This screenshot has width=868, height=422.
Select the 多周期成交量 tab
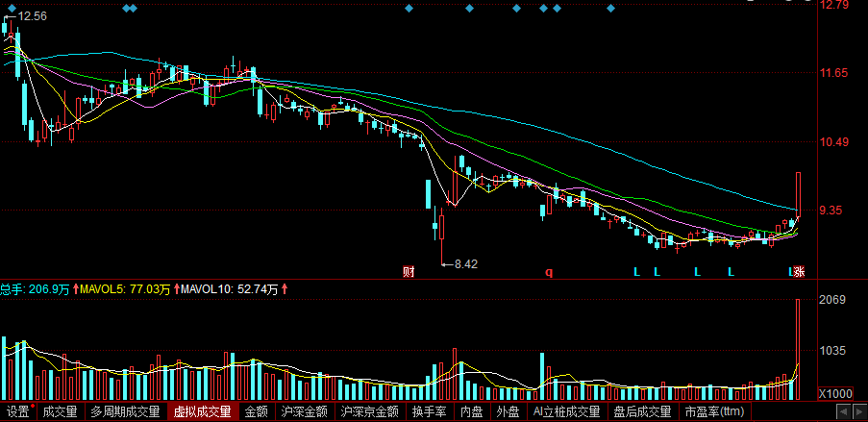(x=125, y=412)
